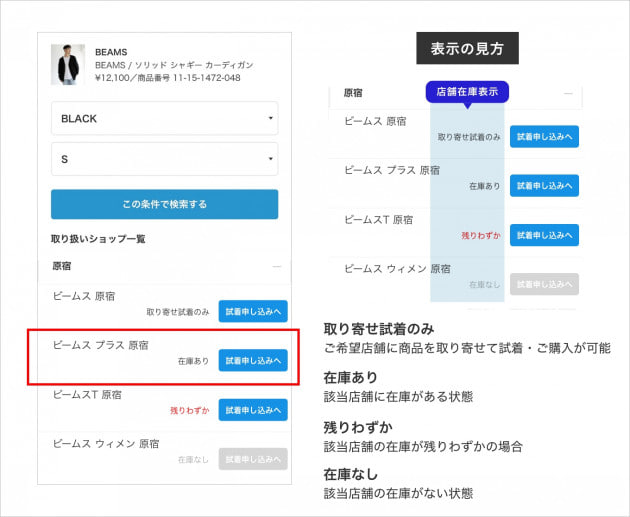
Task: Click the BEAMS cardigan product thumbnail
Action: 69,64
